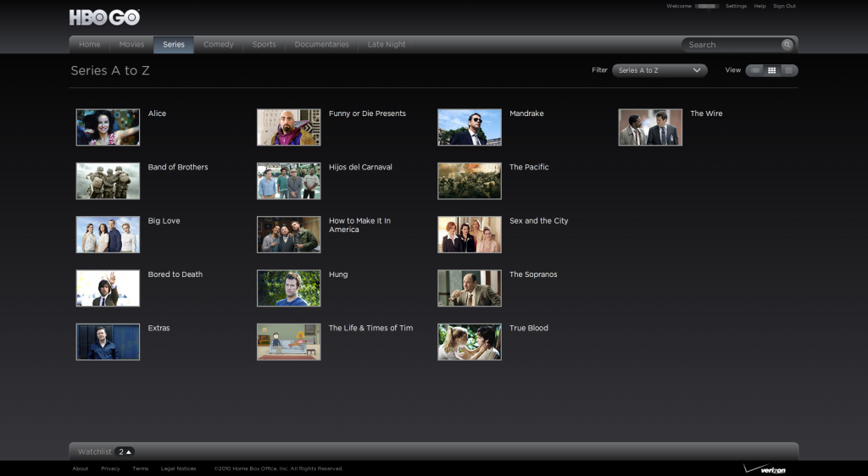Open the Alice series thumbnail

click(108, 127)
